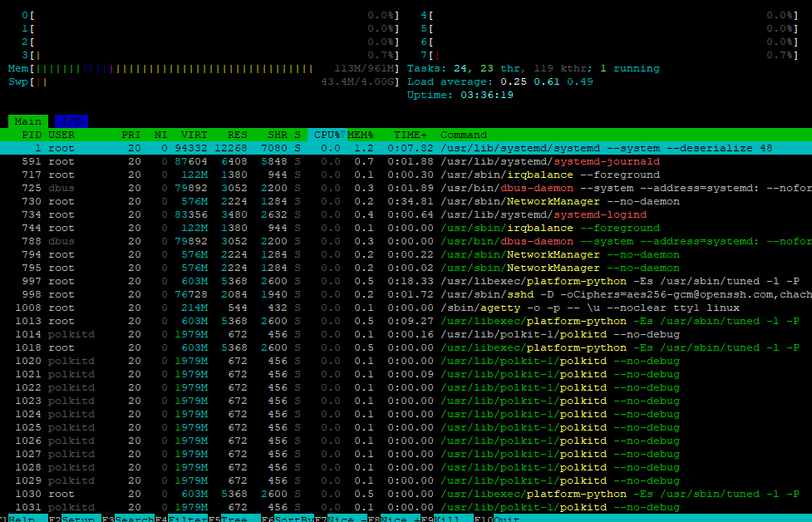Select agetty process PID 1008
This screenshot has width=812, height=522.
[x=406, y=308]
